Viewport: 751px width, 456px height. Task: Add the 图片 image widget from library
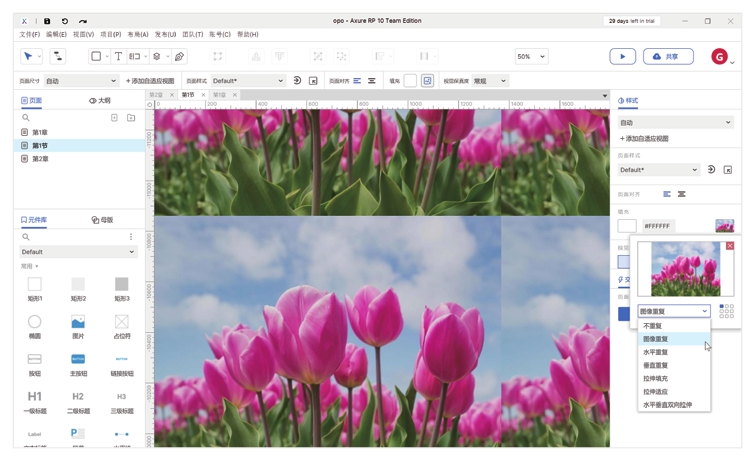pos(78,327)
